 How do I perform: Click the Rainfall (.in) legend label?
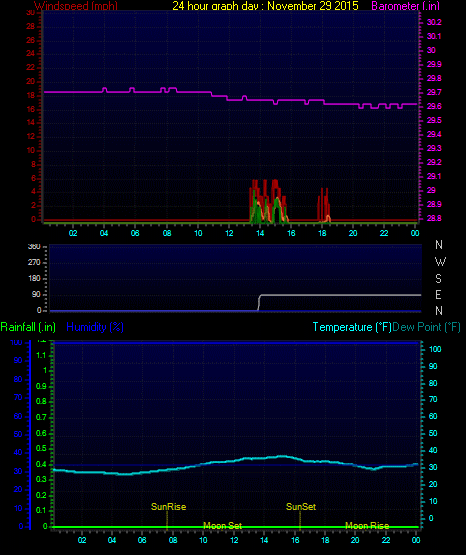coord(28,327)
